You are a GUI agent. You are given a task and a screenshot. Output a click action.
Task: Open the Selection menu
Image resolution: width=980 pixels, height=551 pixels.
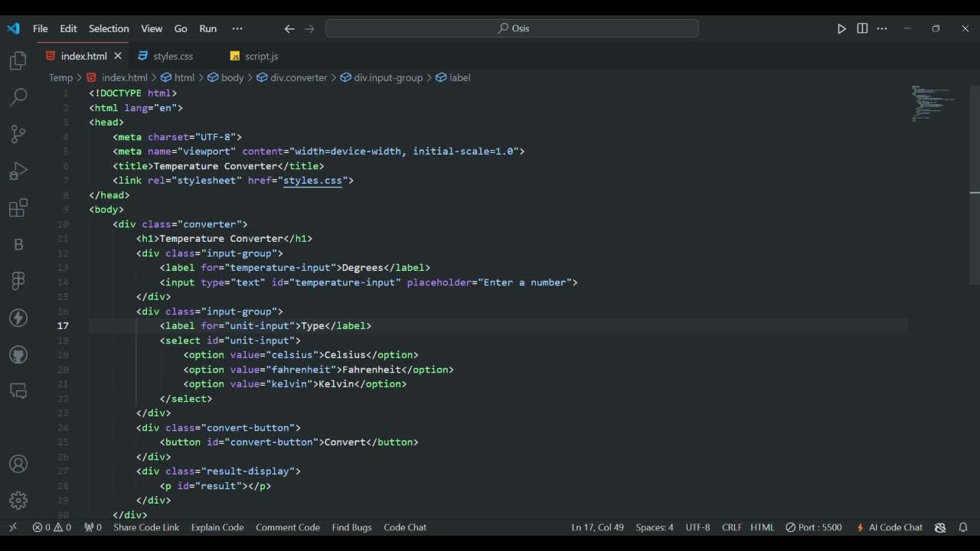point(109,28)
